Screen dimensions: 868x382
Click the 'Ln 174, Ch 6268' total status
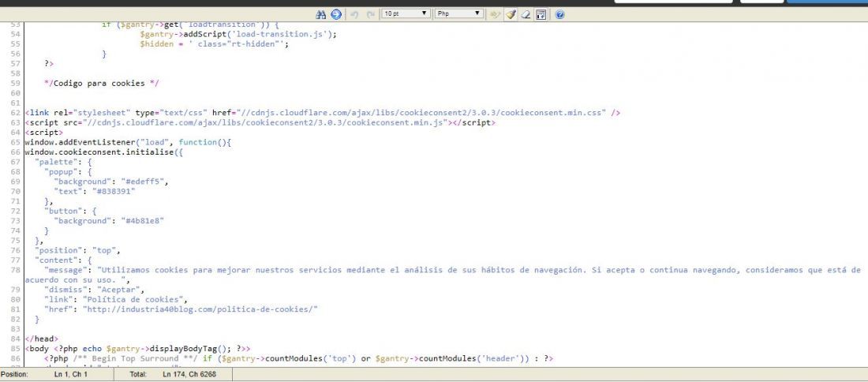[x=189, y=375]
